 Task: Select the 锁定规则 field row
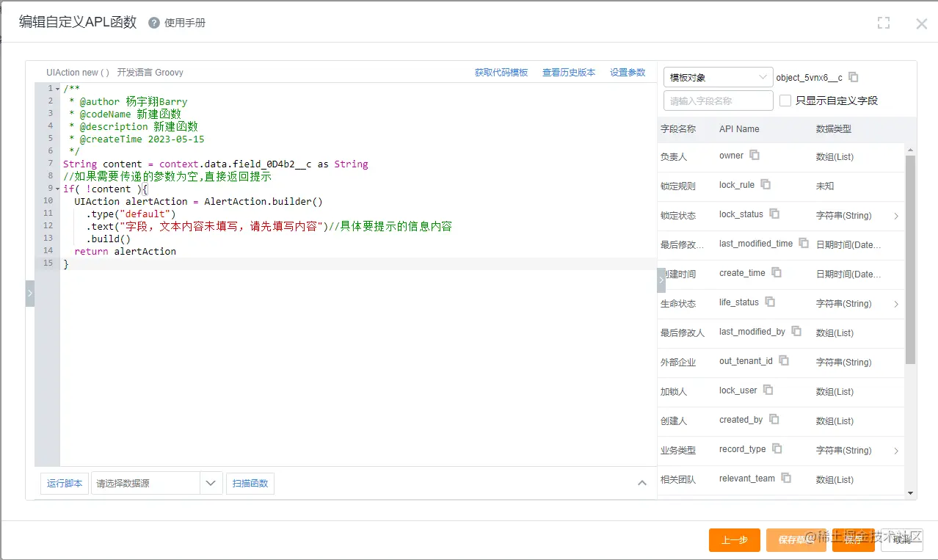point(781,186)
